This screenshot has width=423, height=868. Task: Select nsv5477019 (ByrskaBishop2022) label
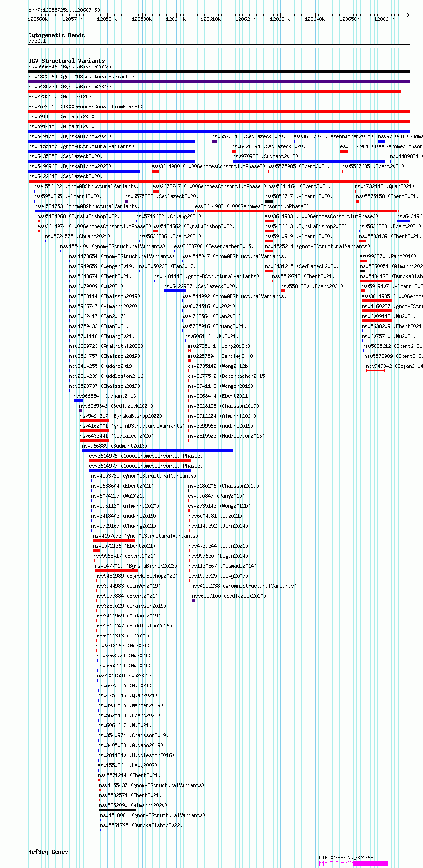pyautogui.click(x=136, y=566)
